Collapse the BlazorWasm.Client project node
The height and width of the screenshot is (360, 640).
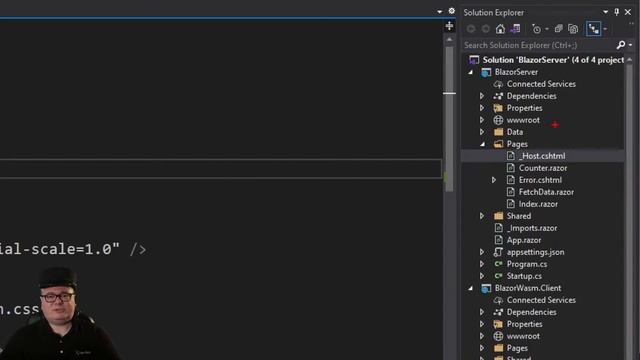tap(471, 288)
